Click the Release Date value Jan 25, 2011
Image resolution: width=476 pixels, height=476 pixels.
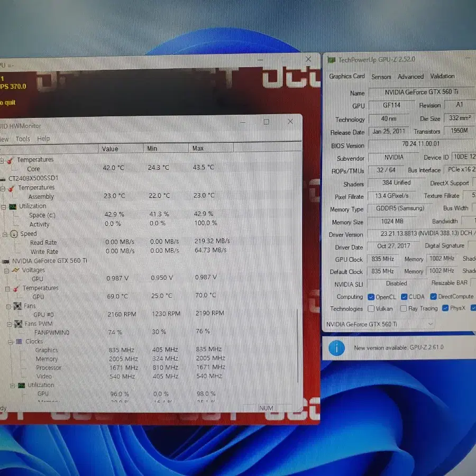pyautogui.click(x=389, y=132)
